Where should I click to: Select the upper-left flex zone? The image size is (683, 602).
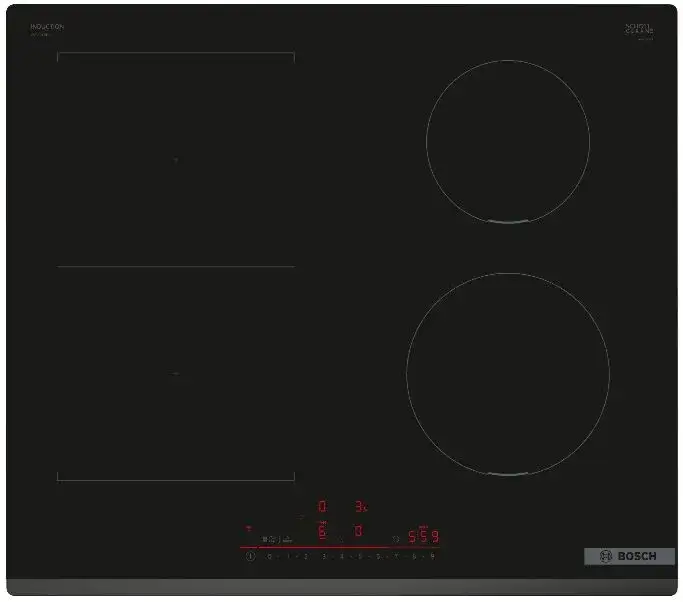[x=176, y=160]
